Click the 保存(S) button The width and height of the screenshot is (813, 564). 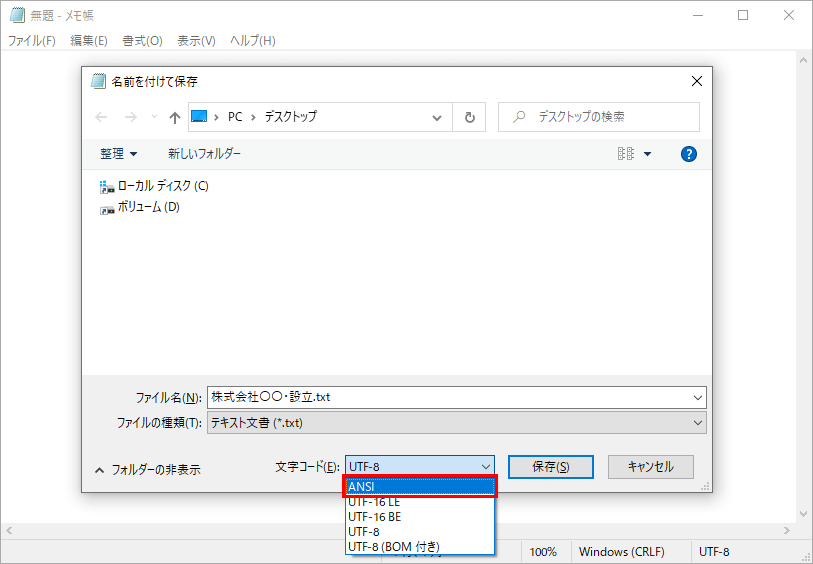[551, 467]
